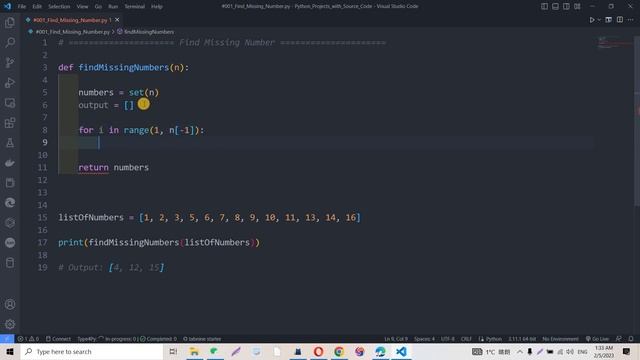Click the minimap in the editor
Image resolution: width=640 pixels, height=360 pixels.
pyautogui.click(x=614, y=42)
